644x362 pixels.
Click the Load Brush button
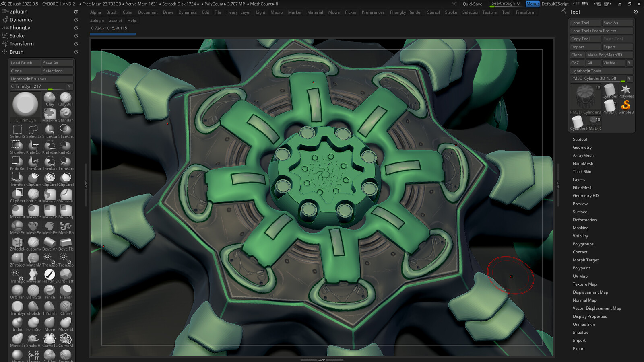[25, 63]
